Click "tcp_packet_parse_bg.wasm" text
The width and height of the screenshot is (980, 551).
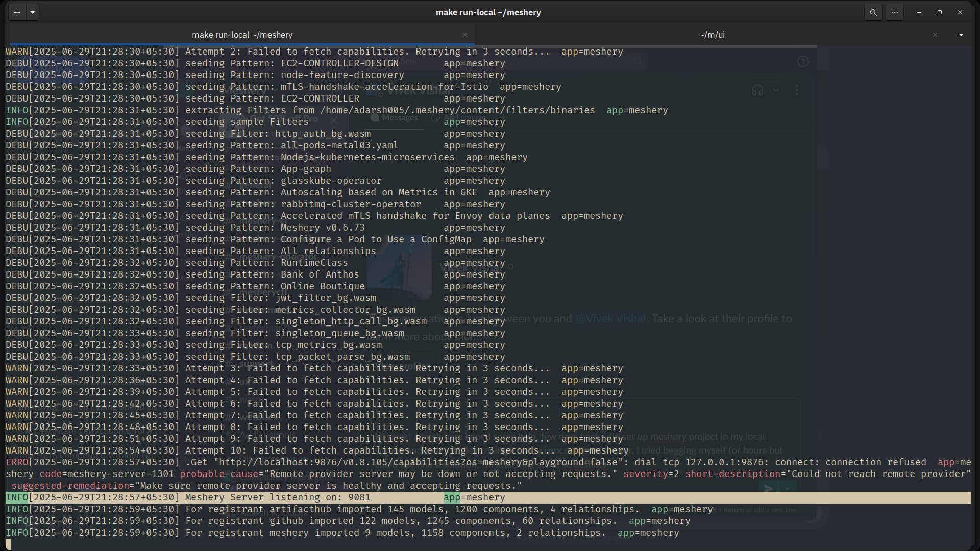[342, 357]
